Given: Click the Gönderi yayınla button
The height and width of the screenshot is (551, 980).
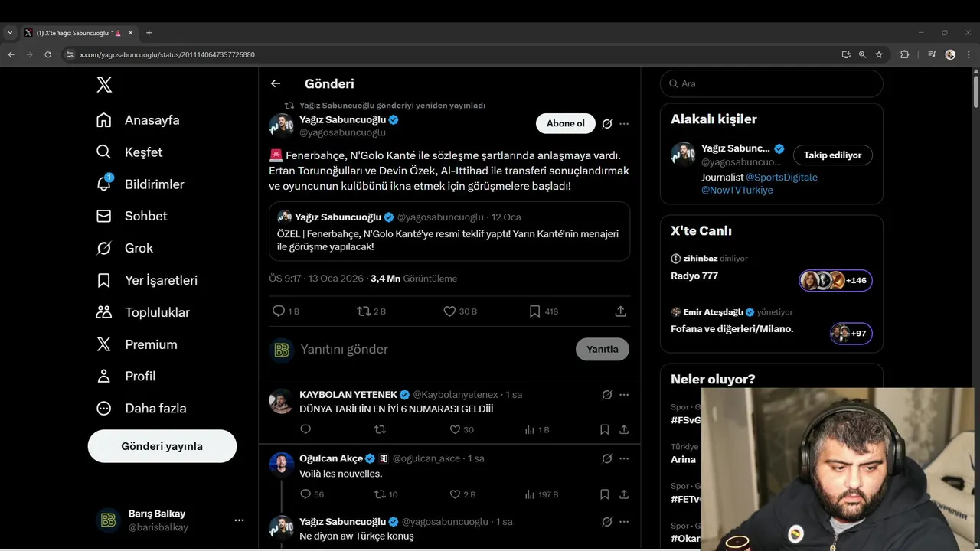Looking at the screenshot, I should tap(162, 446).
